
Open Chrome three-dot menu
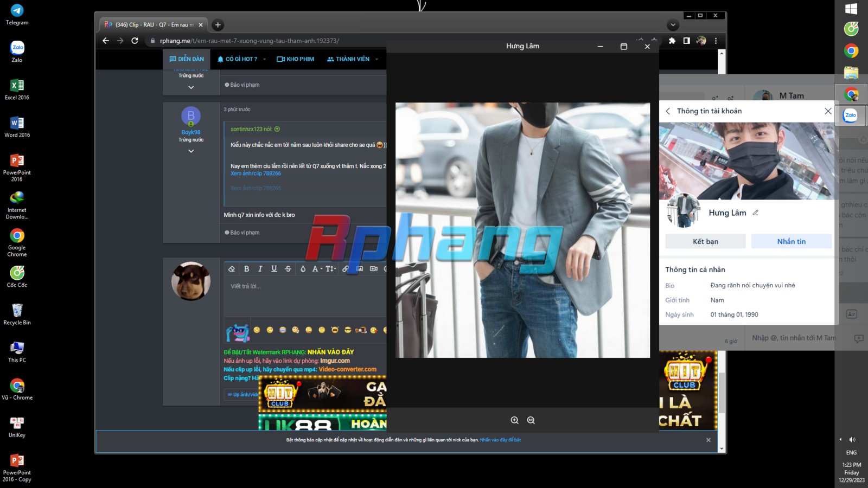click(x=716, y=41)
